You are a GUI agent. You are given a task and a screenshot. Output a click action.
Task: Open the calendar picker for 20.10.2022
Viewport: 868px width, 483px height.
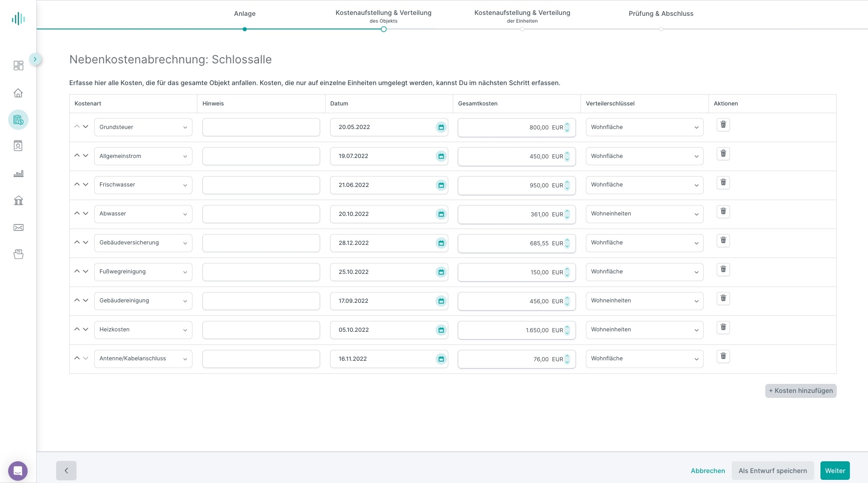(441, 214)
